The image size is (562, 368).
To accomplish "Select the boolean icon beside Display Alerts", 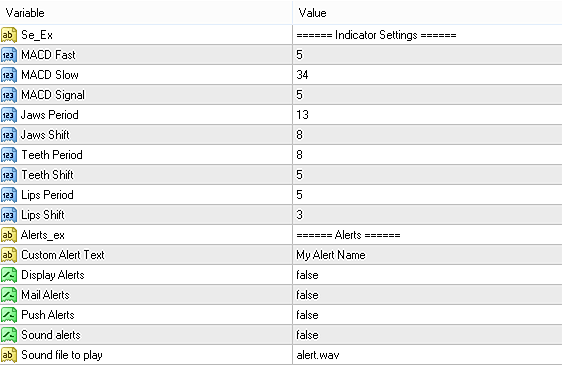I will [9, 275].
